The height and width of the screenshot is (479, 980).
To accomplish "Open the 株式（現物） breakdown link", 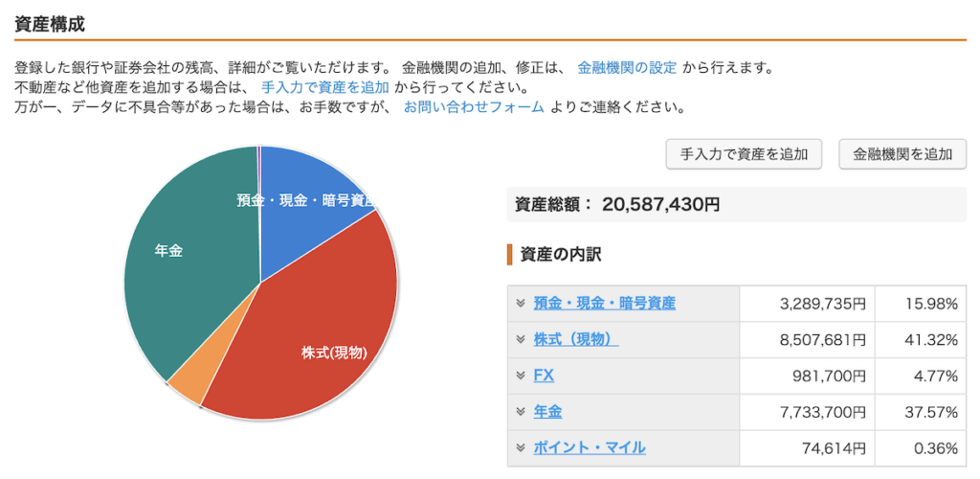I will coord(575,339).
